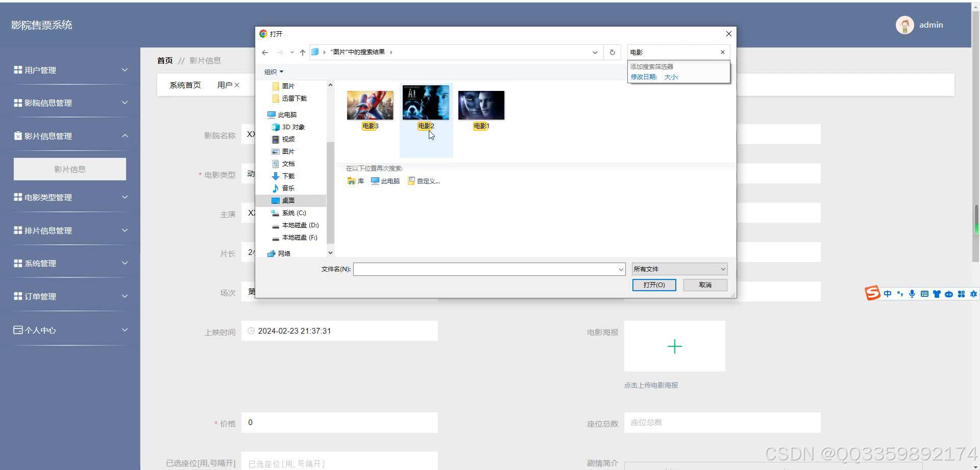Viewport: 980px width, 470px height.
Task: Select 桌面 in navigation tree
Action: tap(288, 200)
